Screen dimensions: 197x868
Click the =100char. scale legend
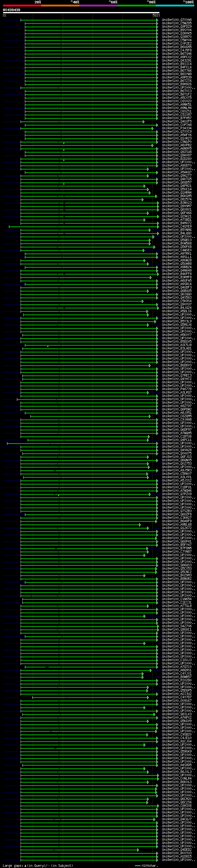(x=146, y=866)
